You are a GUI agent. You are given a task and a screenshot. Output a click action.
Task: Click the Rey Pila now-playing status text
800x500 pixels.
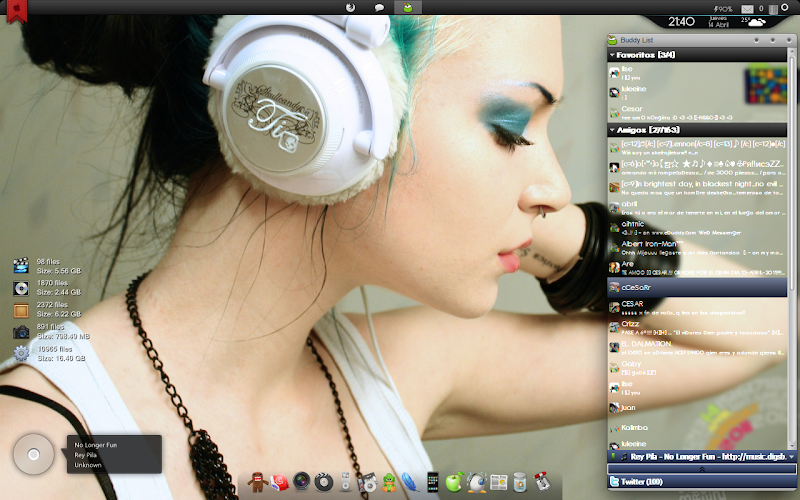point(708,457)
